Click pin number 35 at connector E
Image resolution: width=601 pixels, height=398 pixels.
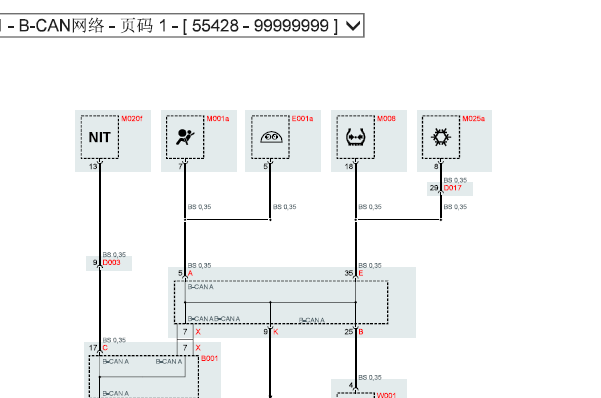click(349, 273)
